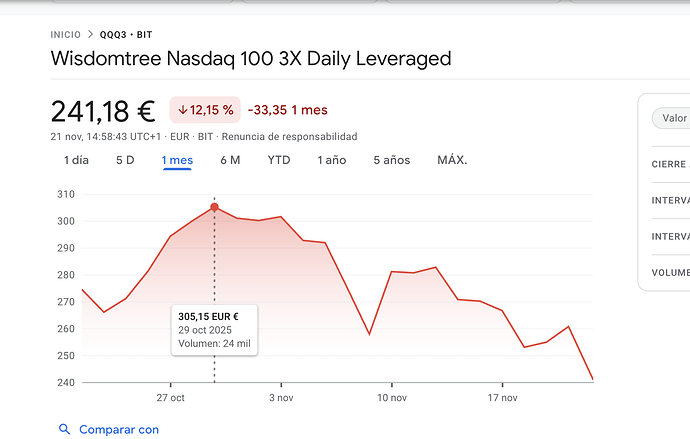Click the down arrow in the percentage badge
The height and width of the screenshot is (439, 690).
pos(183,110)
